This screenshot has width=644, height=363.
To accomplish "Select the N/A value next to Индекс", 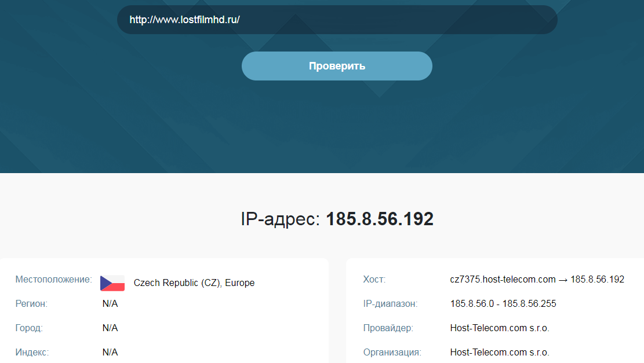I will click(x=110, y=352).
